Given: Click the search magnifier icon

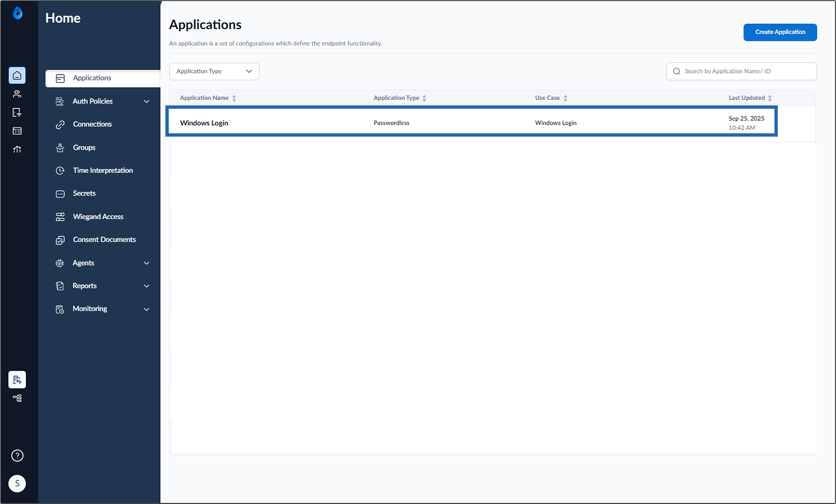Looking at the screenshot, I should pos(676,71).
